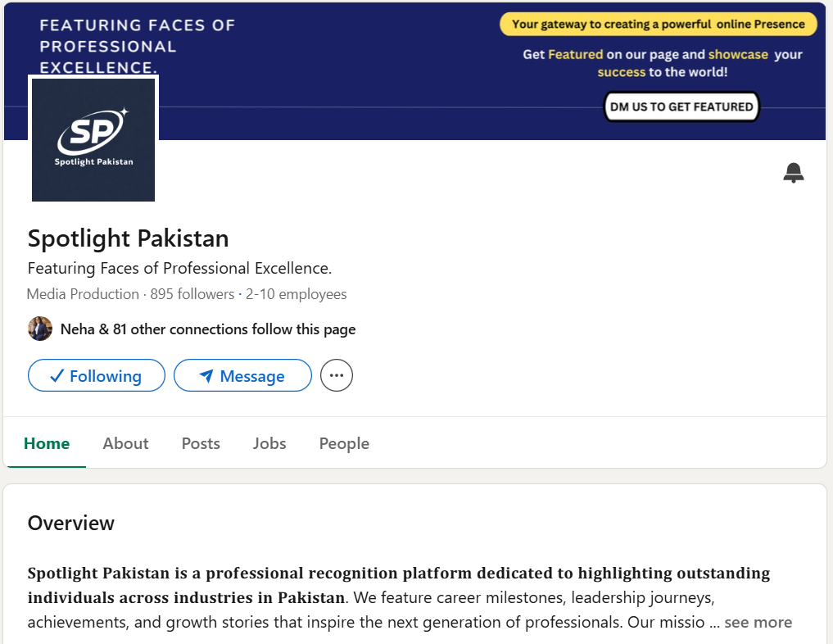Viewport: 833px width, 644px height.
Task: Click the paper plane Message icon
Action: tap(206, 375)
